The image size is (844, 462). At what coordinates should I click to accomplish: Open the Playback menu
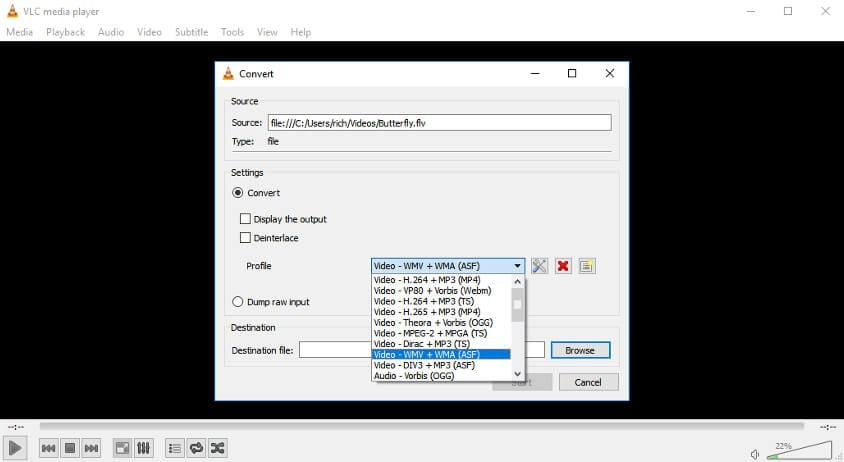[x=66, y=32]
